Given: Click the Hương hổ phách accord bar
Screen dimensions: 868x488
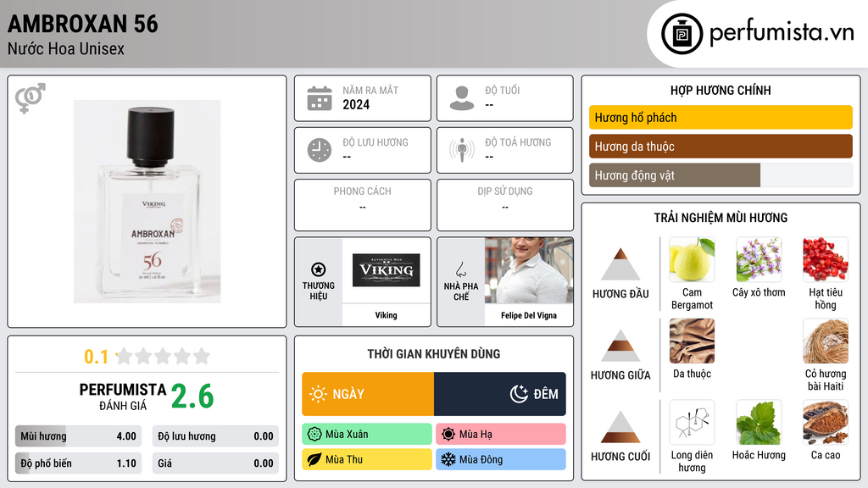Looking at the screenshot, I should pos(721,117).
